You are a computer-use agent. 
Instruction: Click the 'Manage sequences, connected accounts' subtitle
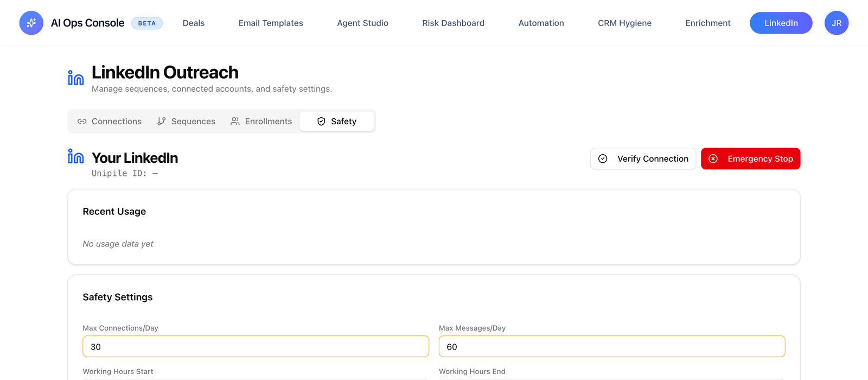212,88
